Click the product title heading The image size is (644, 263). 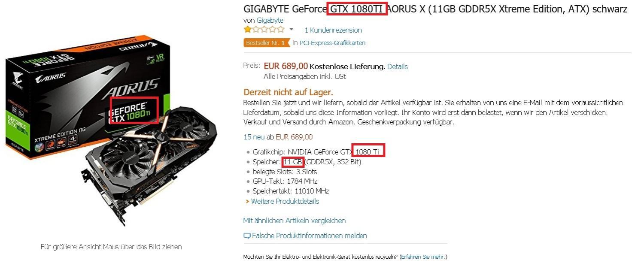[435, 9]
